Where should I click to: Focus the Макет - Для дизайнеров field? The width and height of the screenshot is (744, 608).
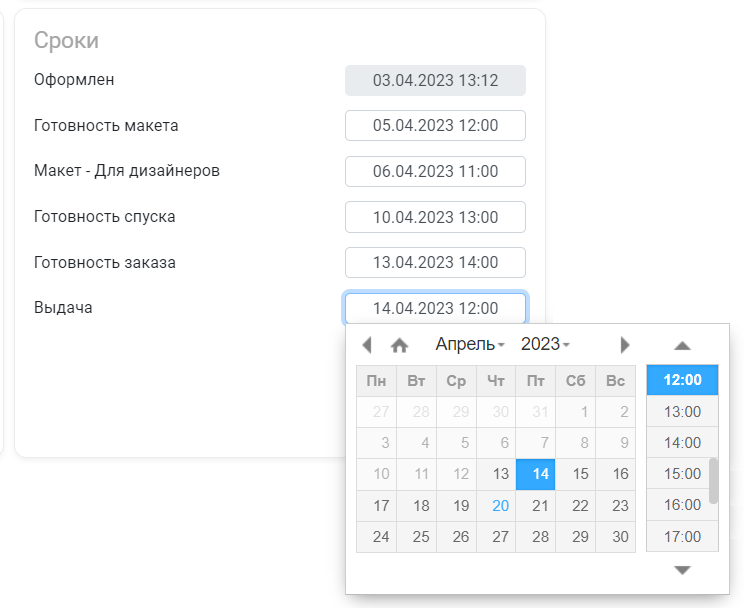pyautogui.click(x=435, y=171)
